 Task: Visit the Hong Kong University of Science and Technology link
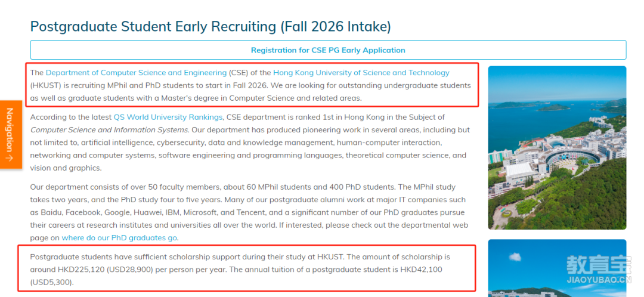[361, 73]
